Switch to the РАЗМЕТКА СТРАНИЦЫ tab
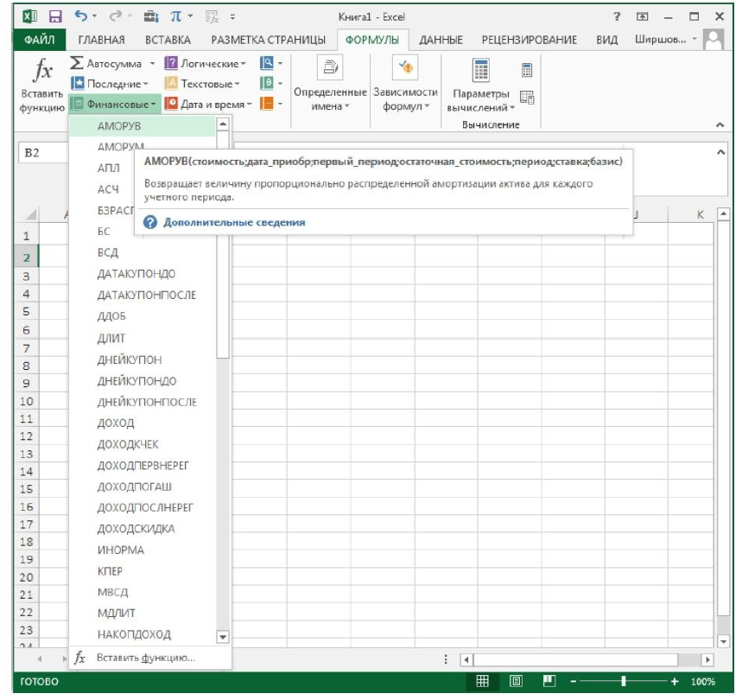 click(268, 40)
